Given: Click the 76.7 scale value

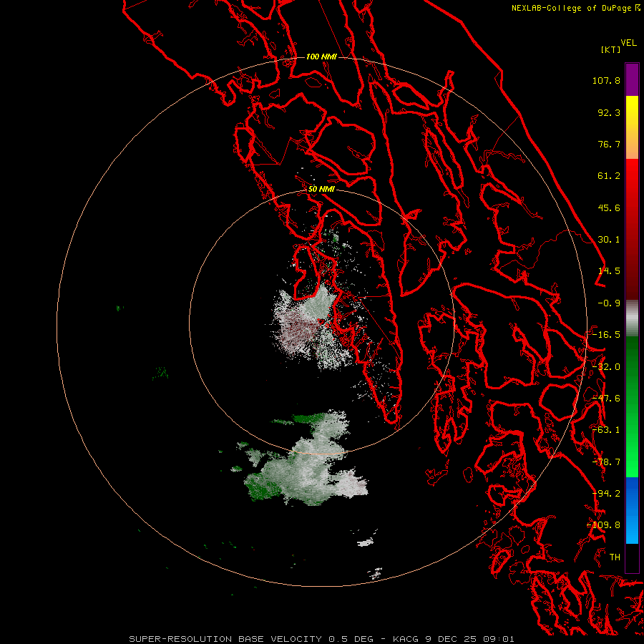Looking at the screenshot, I should pos(609,144).
